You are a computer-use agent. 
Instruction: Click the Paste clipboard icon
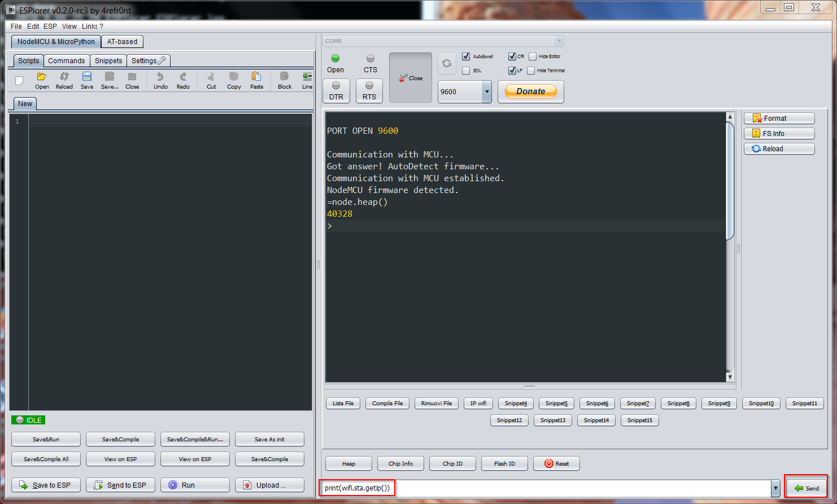point(256,77)
